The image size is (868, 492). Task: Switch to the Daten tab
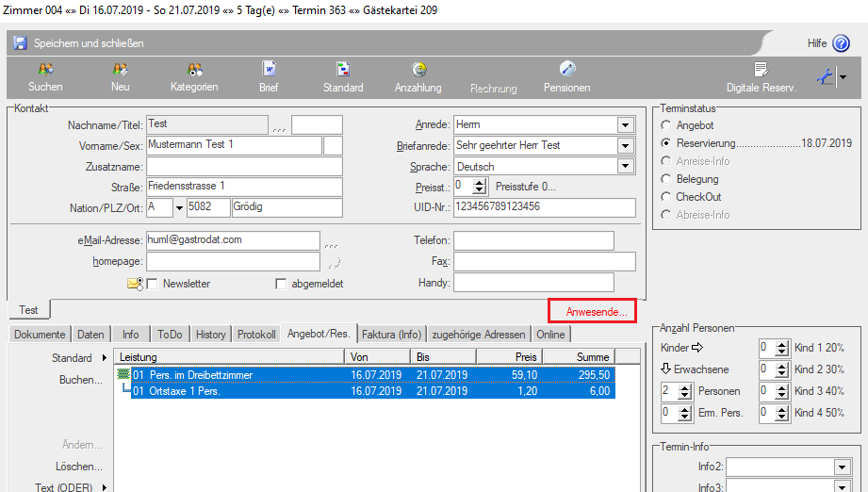pos(90,335)
